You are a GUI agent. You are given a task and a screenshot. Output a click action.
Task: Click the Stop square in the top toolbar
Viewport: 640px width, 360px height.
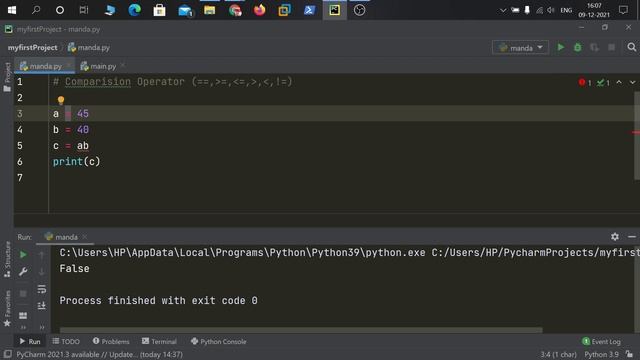click(611, 47)
